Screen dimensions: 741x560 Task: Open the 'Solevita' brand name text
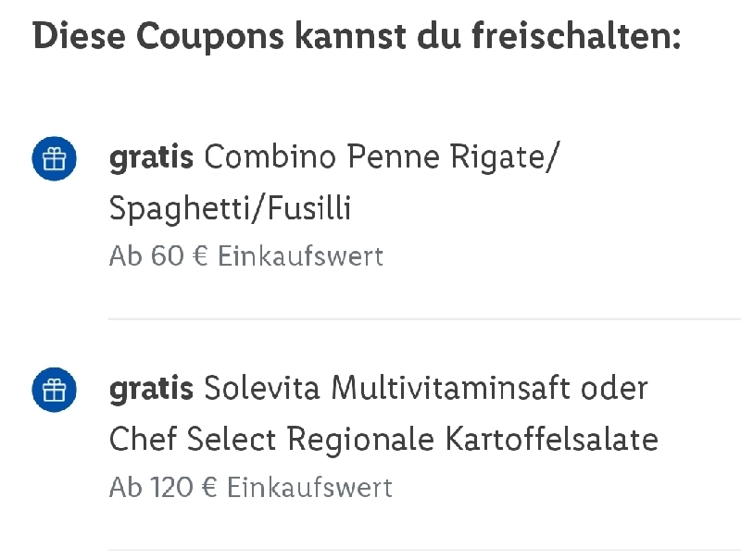pyautogui.click(x=262, y=388)
